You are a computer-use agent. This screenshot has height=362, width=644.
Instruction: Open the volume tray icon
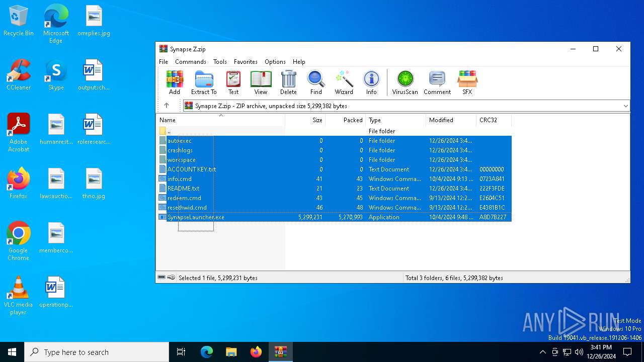click(x=579, y=352)
